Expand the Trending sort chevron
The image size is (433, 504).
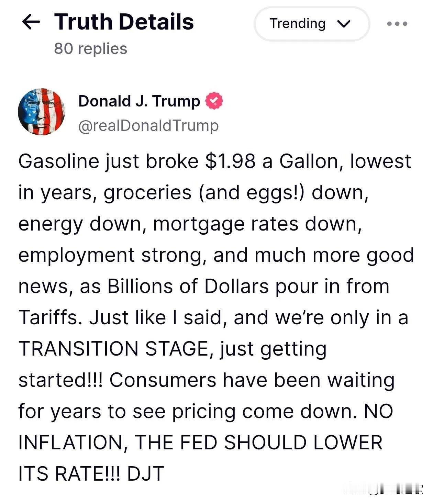coord(344,24)
